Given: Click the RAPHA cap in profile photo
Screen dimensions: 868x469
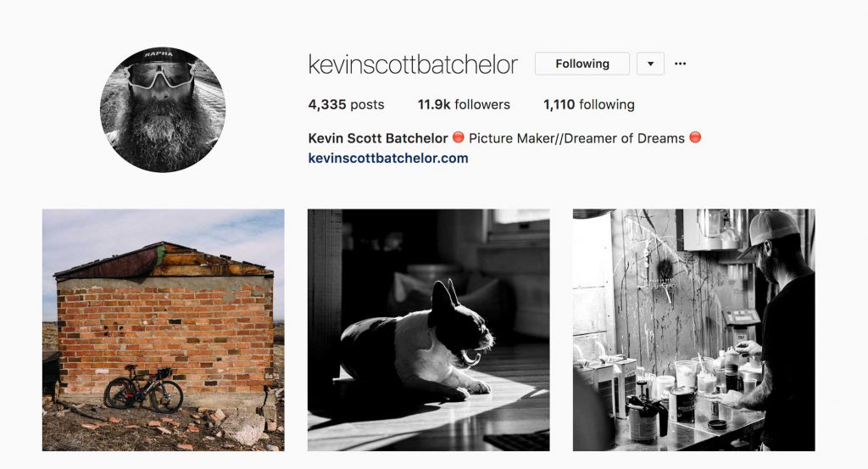Looking at the screenshot, I should (x=160, y=57).
